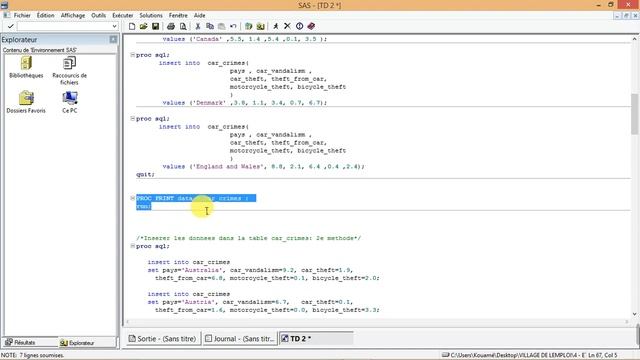This screenshot has height=360, width=640.
Task: Open Raccourcis de fichiers icon
Action: (69, 71)
